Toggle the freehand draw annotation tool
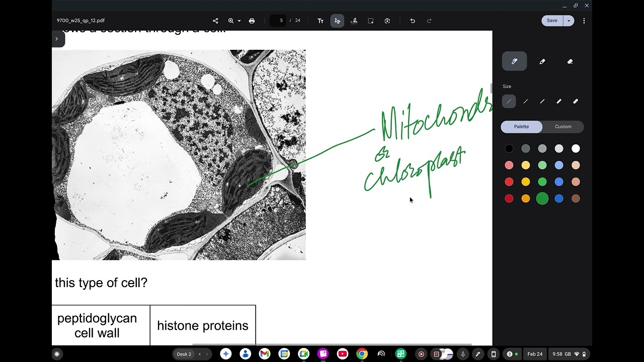The image size is (644, 362). point(337,21)
